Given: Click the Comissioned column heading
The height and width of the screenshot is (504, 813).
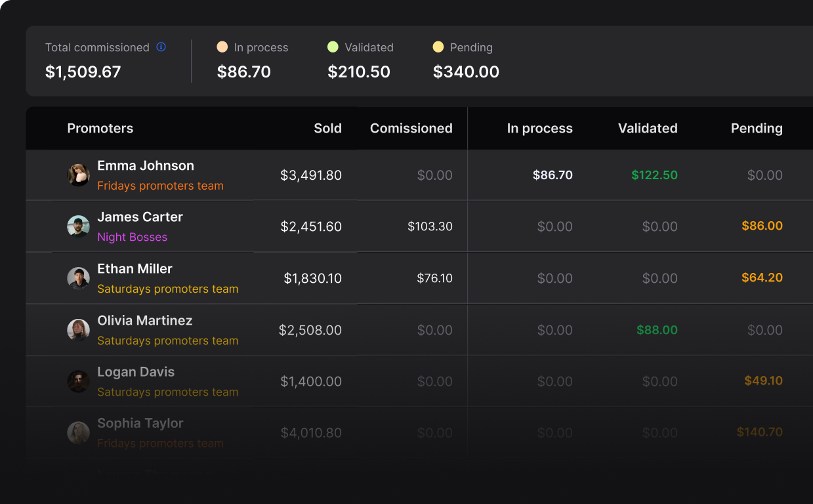Looking at the screenshot, I should coord(411,128).
